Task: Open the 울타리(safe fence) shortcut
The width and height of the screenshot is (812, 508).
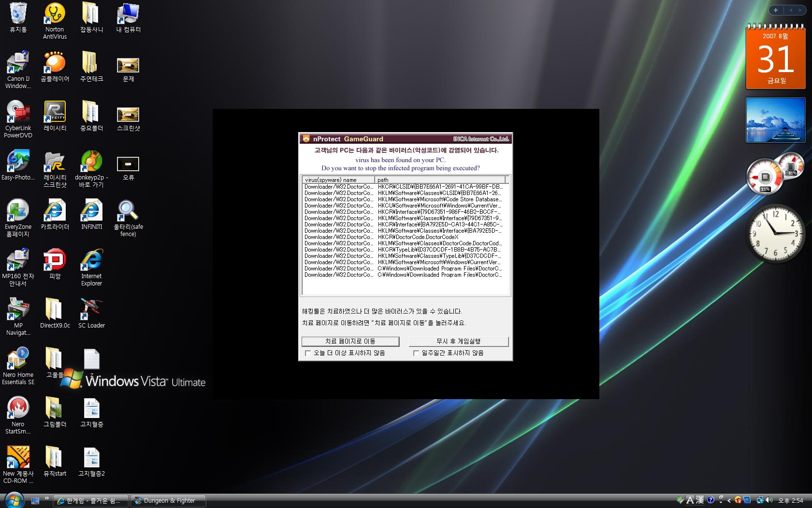Action: point(128,218)
